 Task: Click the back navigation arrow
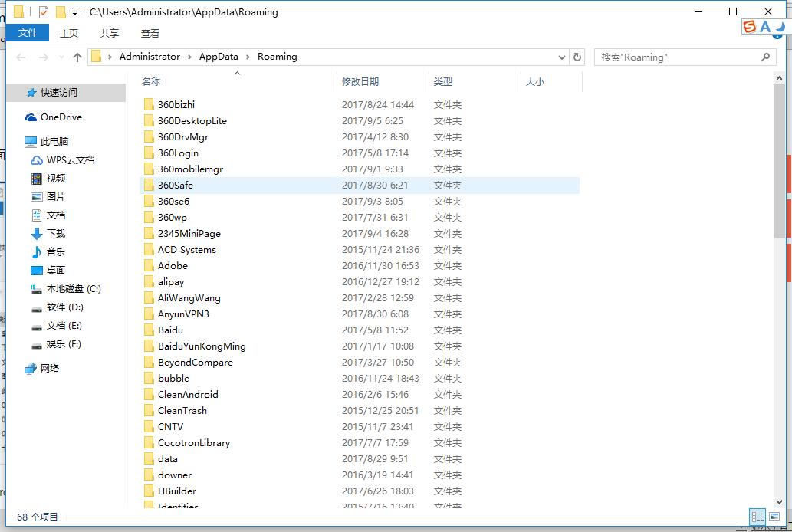21,57
